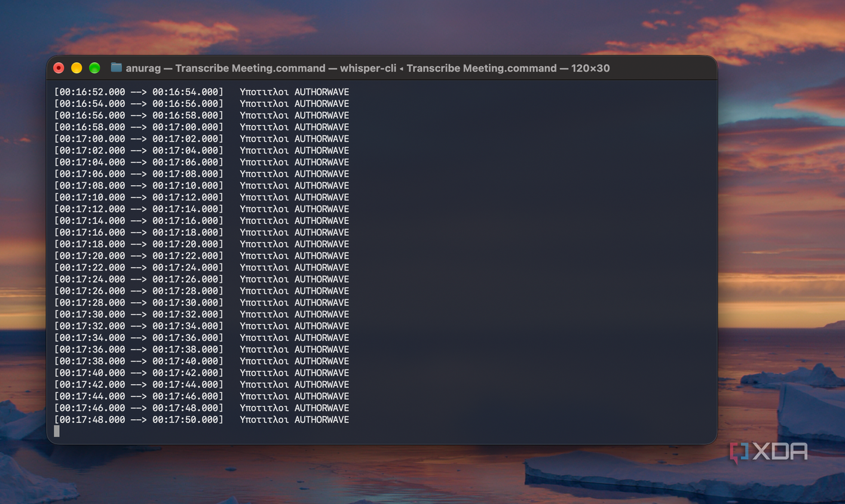Click the arrow in the row starting 00:17:24.000
Image resolution: width=845 pixels, height=504 pixels.
139,279
